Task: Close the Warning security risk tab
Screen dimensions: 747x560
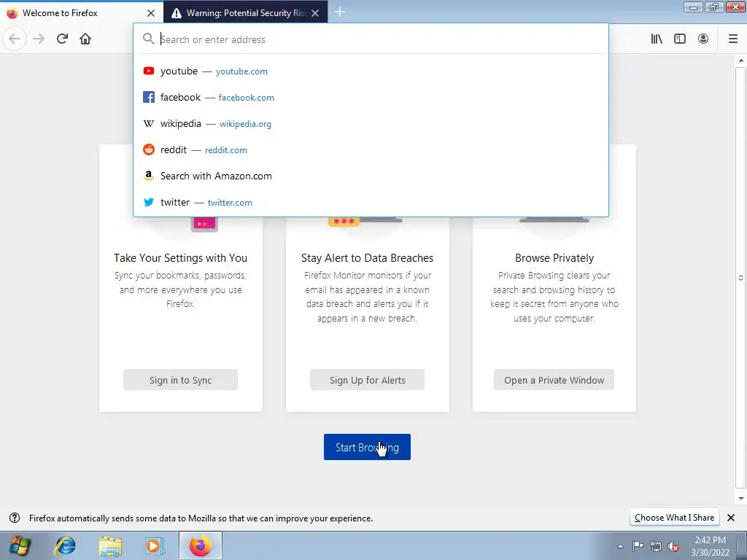Action: click(315, 13)
